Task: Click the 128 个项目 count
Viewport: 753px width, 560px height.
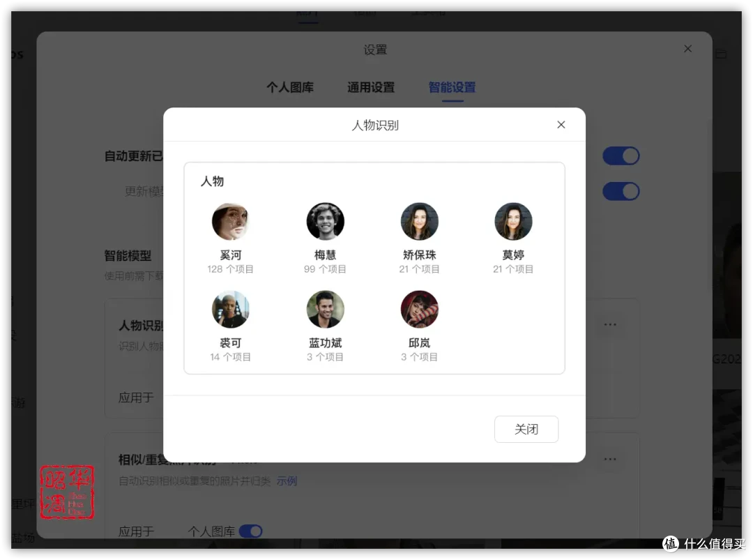Action: tap(231, 269)
